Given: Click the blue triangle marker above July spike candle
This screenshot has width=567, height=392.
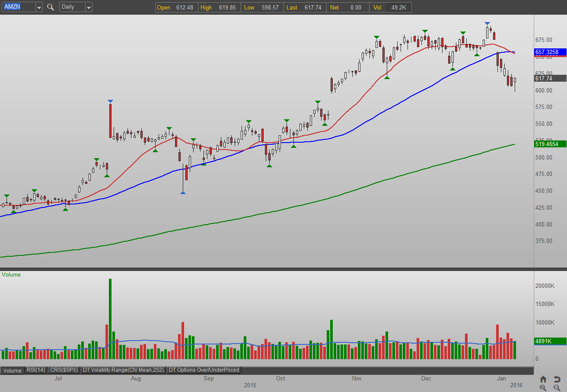Looking at the screenshot, I should click(x=110, y=102).
